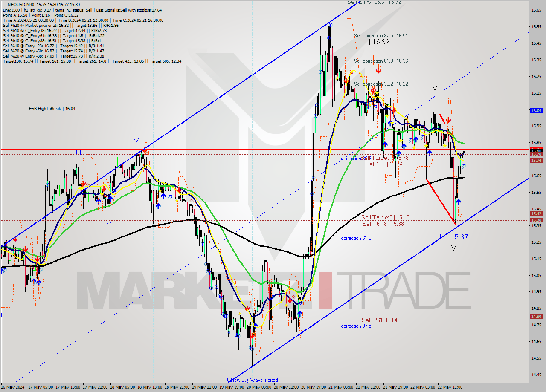Click the 16.25 price axis value
This screenshot has width=546, height=392.
click(536, 76)
